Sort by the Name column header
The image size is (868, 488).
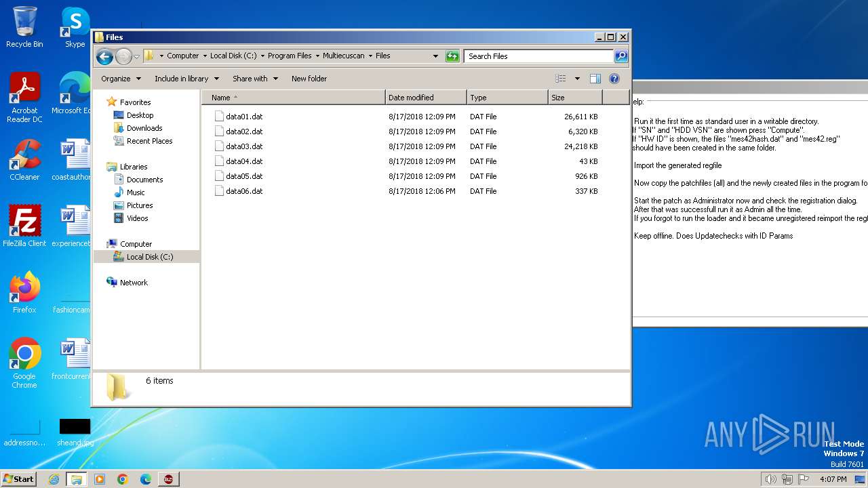(x=293, y=98)
